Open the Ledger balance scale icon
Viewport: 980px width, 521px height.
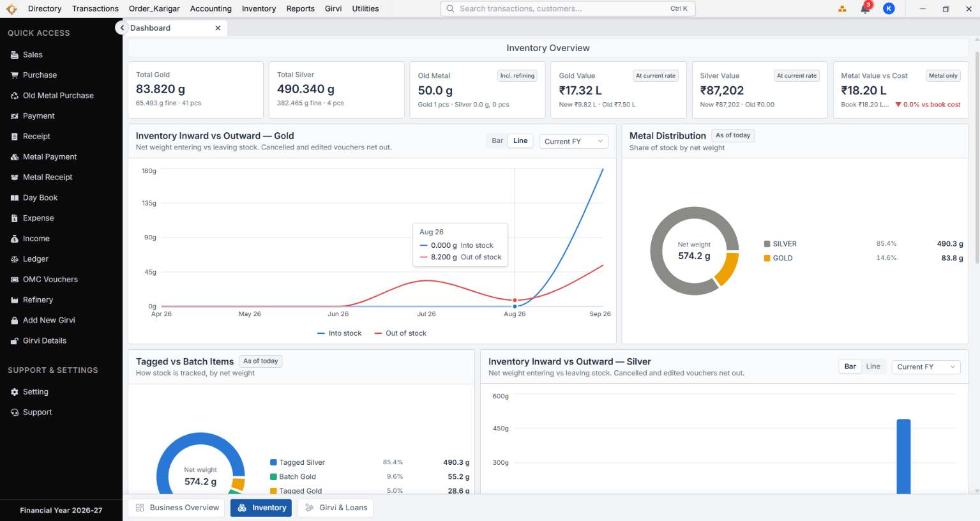tap(15, 259)
